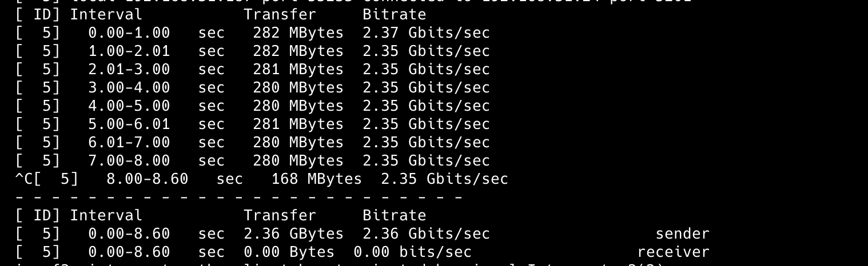Click the 5.00-6.01 interval text
The height and width of the screenshot is (266, 868).
(129, 124)
